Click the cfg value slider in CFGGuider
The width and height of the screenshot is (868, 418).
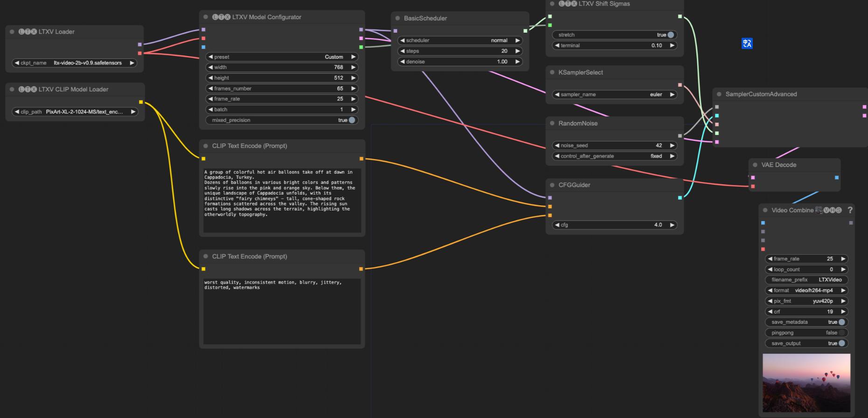pos(614,225)
